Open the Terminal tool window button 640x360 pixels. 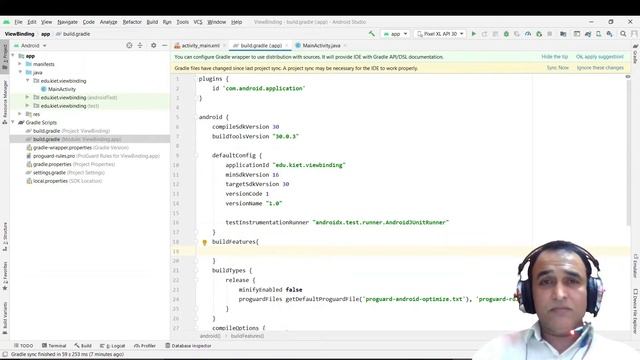click(54, 346)
